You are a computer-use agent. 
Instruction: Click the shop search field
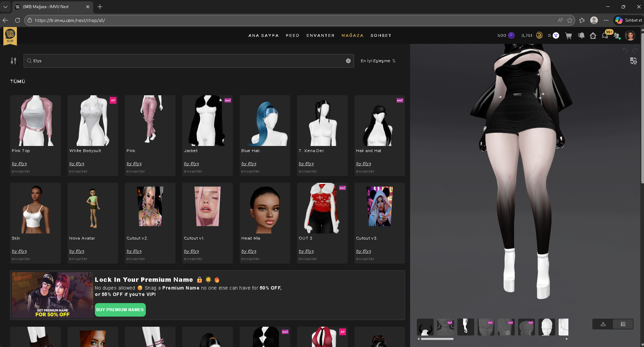189,61
